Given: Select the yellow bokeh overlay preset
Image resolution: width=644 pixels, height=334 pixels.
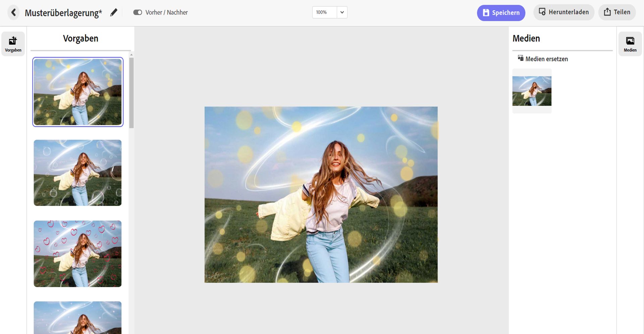Looking at the screenshot, I should point(78,92).
